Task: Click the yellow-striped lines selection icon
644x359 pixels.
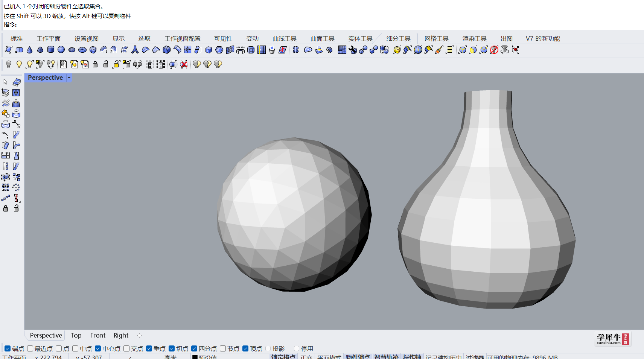Action: (x=450, y=50)
